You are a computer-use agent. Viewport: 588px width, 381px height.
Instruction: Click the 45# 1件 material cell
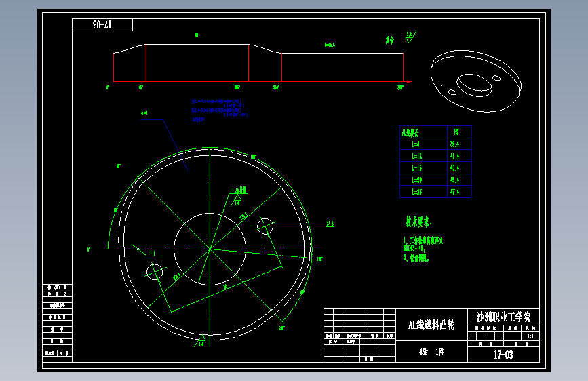point(431,352)
